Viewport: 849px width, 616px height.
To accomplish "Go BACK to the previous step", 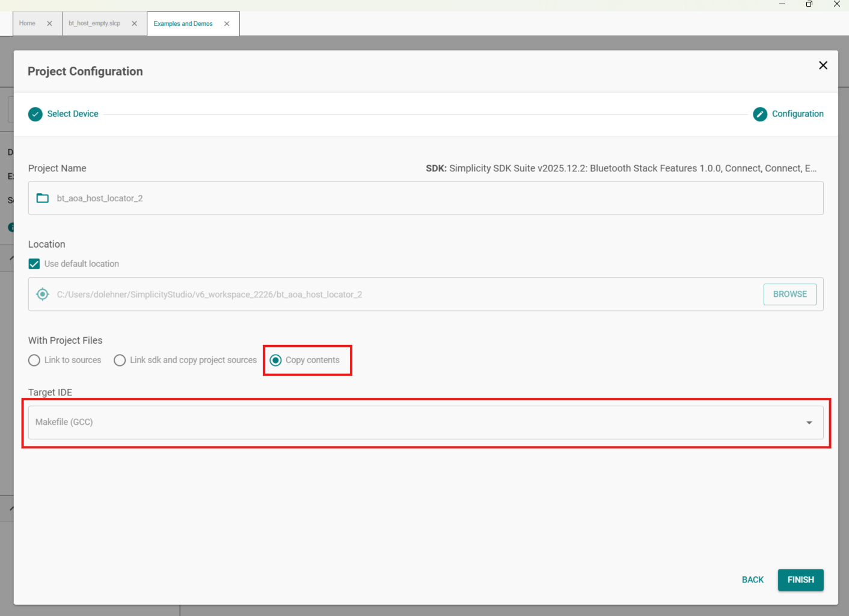I will [x=753, y=580].
